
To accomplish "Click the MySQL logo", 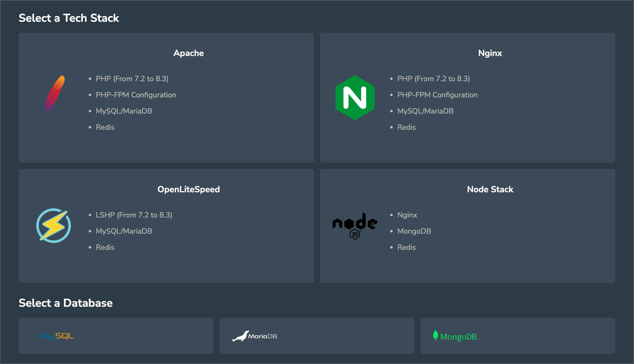I will pyautogui.click(x=54, y=336).
